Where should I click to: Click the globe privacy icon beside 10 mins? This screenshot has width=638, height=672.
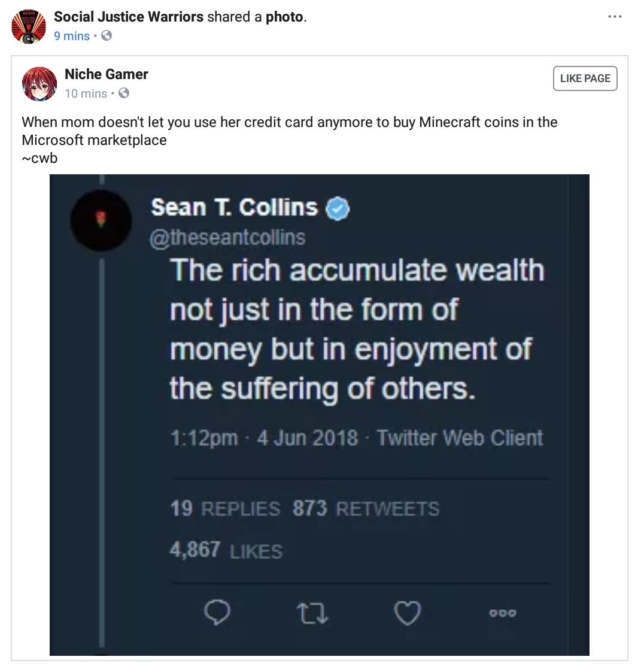[x=124, y=93]
